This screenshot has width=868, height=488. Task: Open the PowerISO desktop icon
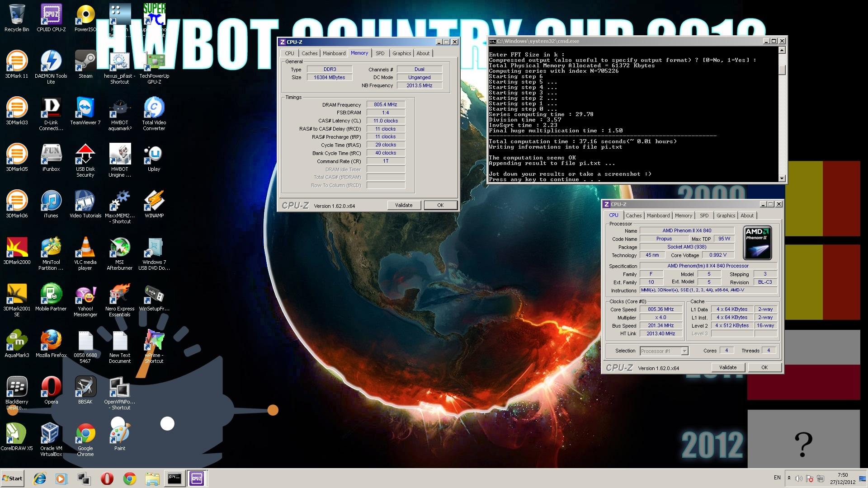(85, 18)
